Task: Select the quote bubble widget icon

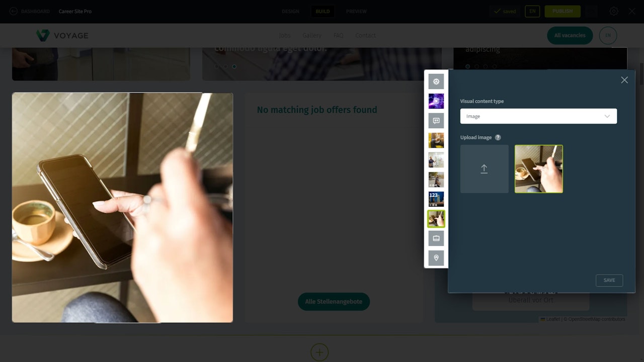Action: [436, 121]
